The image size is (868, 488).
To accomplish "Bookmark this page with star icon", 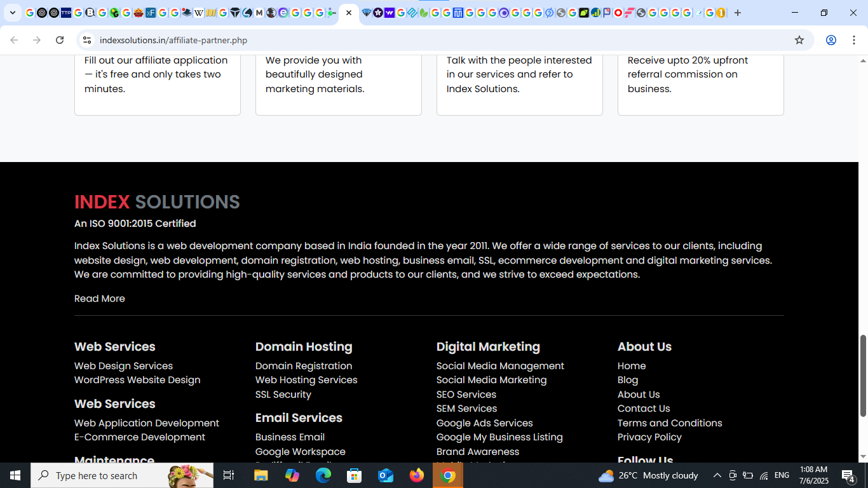I will (799, 40).
